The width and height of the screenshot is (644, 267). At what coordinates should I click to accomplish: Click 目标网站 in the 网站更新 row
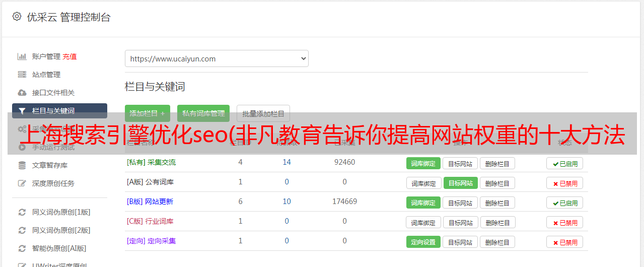(x=460, y=203)
